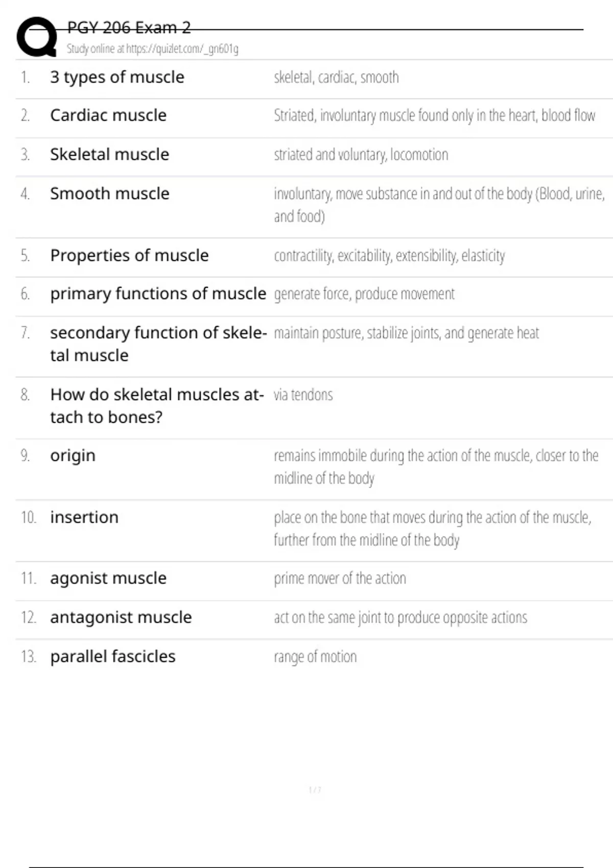
Task: Click the PGY 206 Exam 2 title
Action: [x=129, y=28]
